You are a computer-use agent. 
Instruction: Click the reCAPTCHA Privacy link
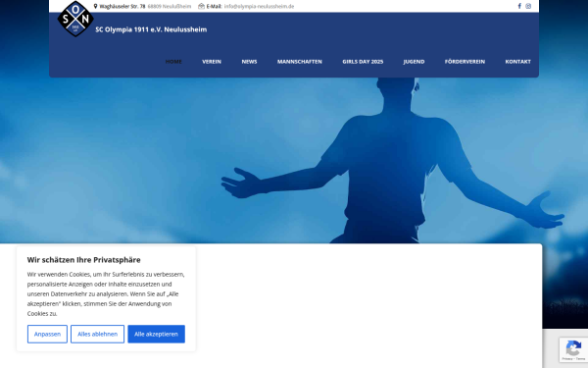[x=567, y=359]
